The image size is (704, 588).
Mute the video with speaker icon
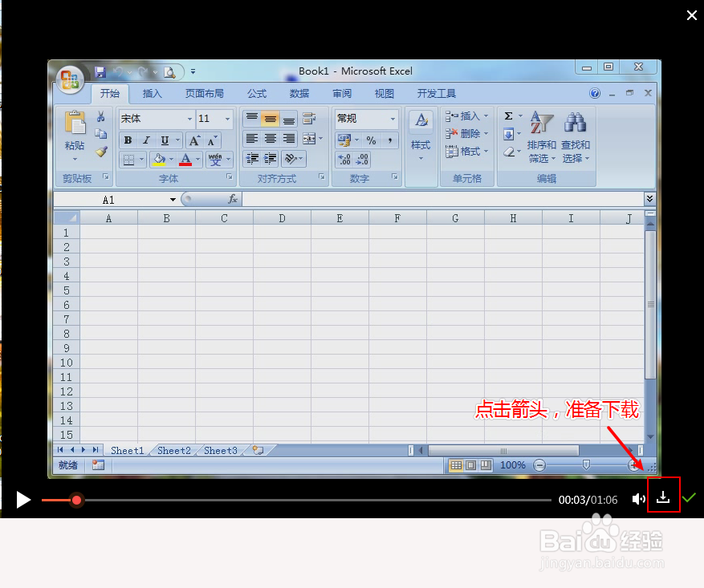point(638,499)
